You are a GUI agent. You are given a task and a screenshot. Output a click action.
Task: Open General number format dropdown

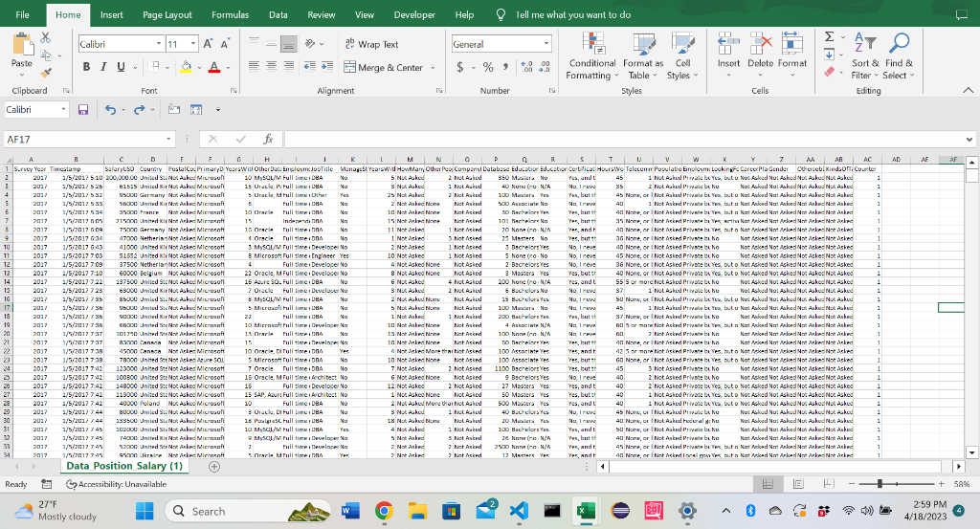point(546,44)
